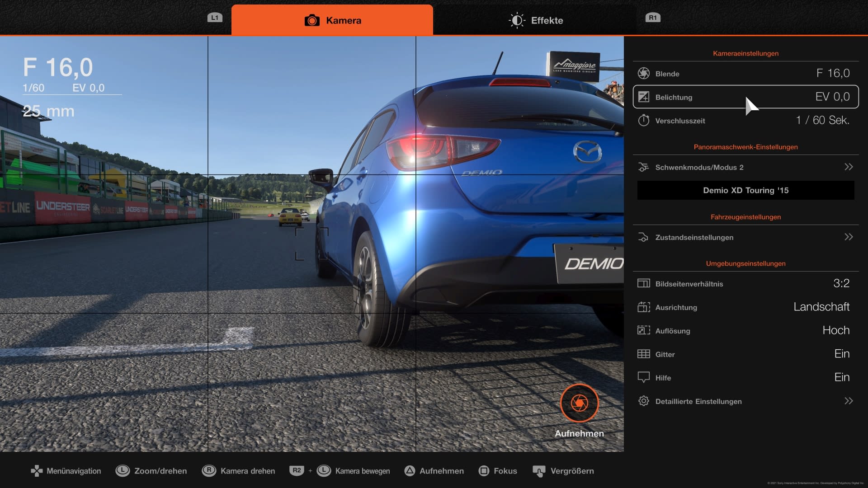Select the Kamera tab
The image size is (868, 488).
[332, 20]
